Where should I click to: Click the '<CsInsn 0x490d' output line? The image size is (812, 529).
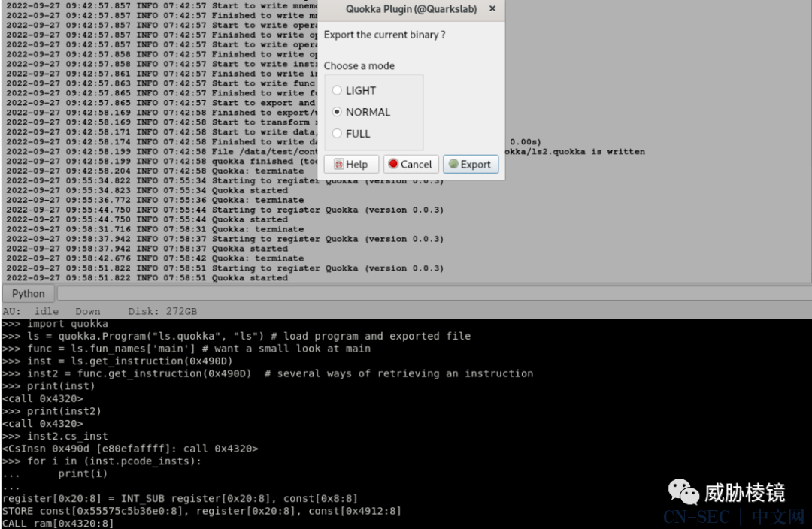pyautogui.click(x=130, y=449)
